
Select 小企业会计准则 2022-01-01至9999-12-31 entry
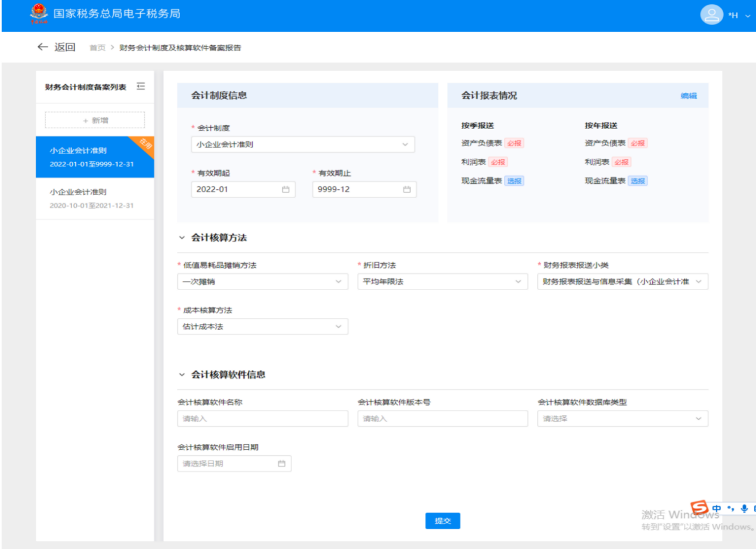click(95, 157)
